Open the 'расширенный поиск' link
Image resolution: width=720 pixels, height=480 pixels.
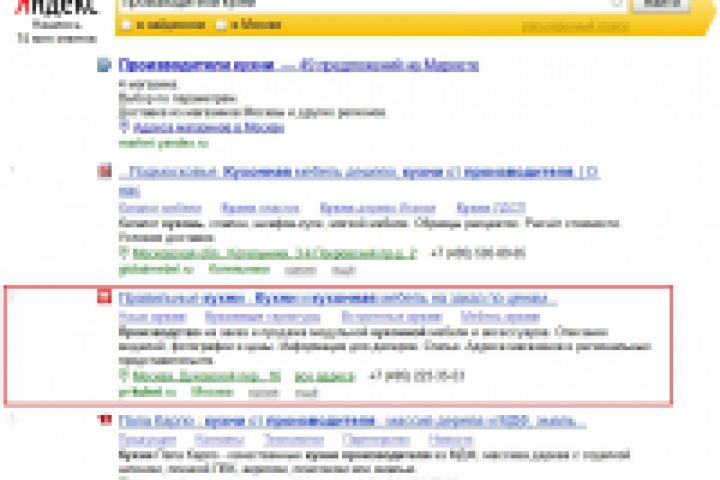(x=575, y=27)
